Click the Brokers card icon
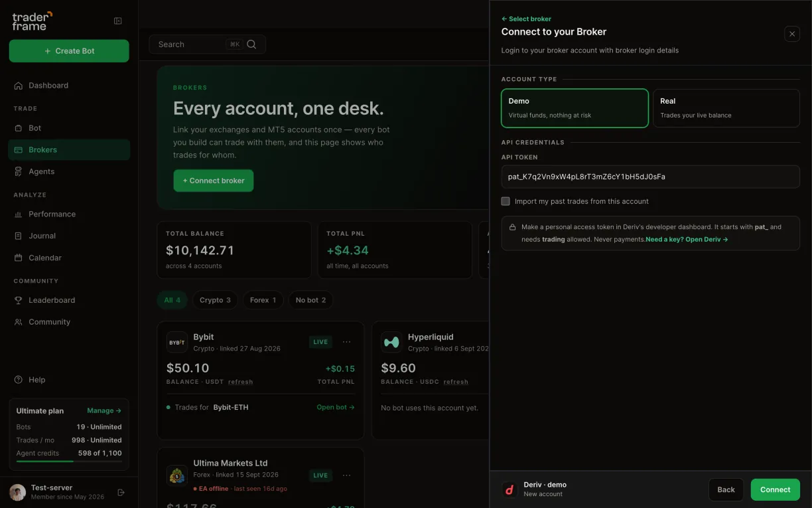812x508 pixels. coord(19,150)
